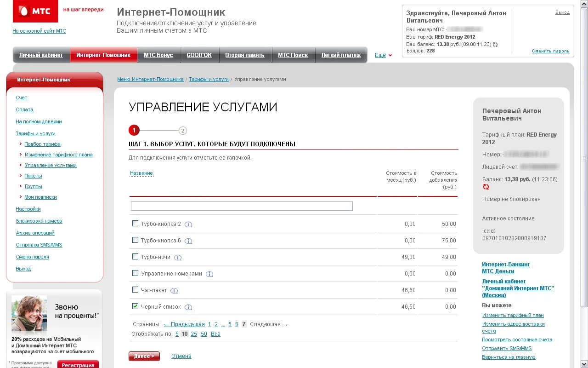Go to wizard step 2 circle
The width and height of the screenshot is (588, 368).
pos(182,131)
